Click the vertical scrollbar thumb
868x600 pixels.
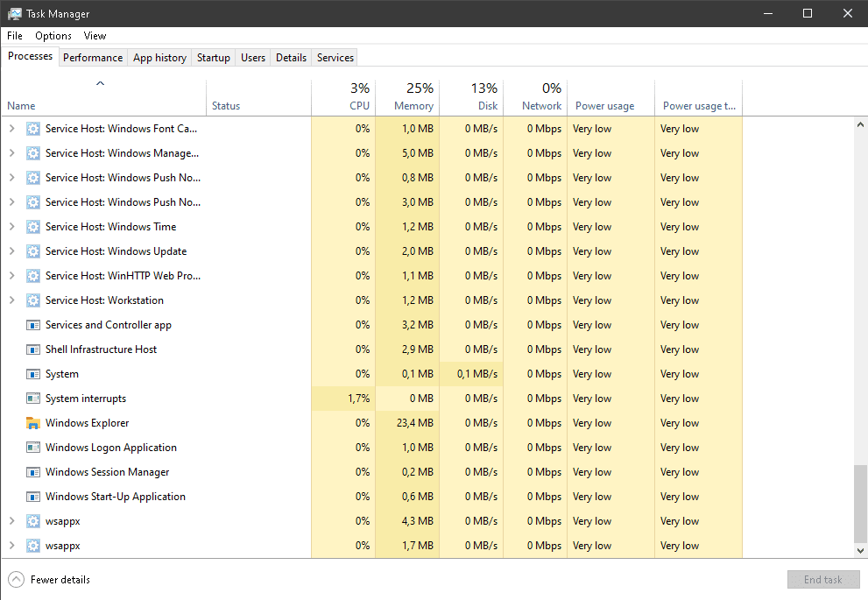860,504
